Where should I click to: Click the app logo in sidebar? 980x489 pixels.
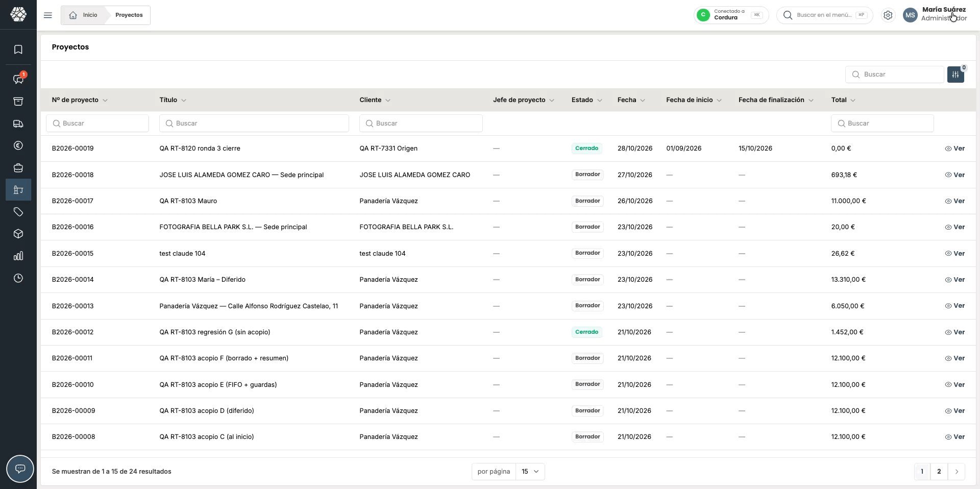(x=18, y=14)
